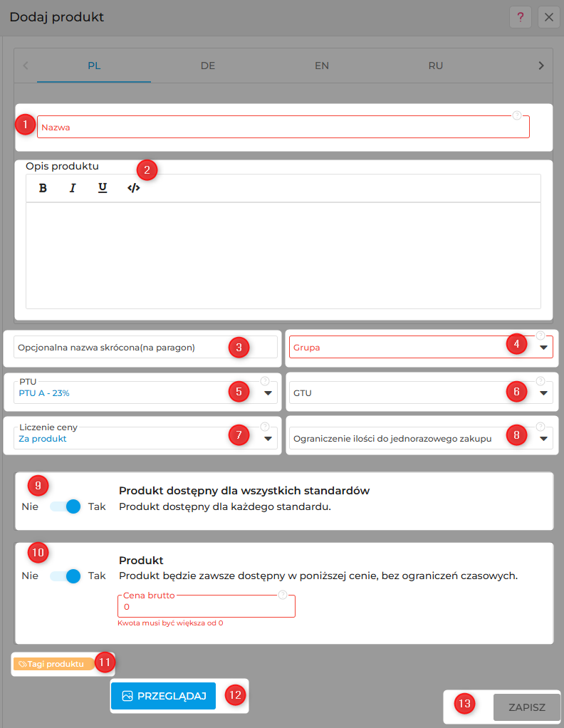Open the PTU tax rate dropdown
The width and height of the screenshot is (564, 728).
145,392
